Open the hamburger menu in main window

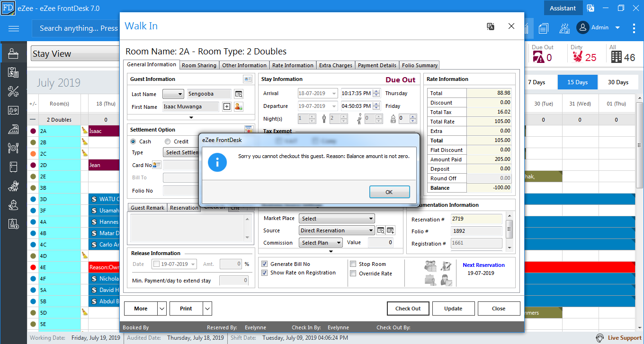point(13,28)
